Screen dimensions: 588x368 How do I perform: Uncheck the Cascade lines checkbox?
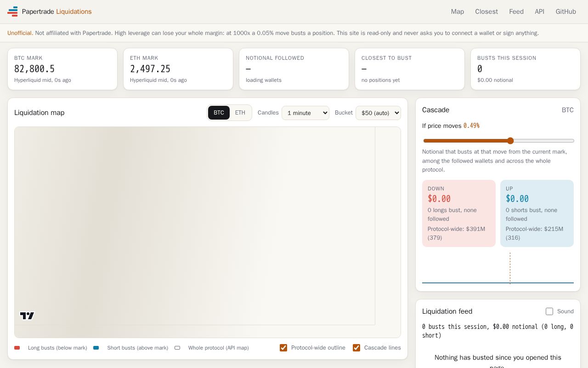coord(356,348)
